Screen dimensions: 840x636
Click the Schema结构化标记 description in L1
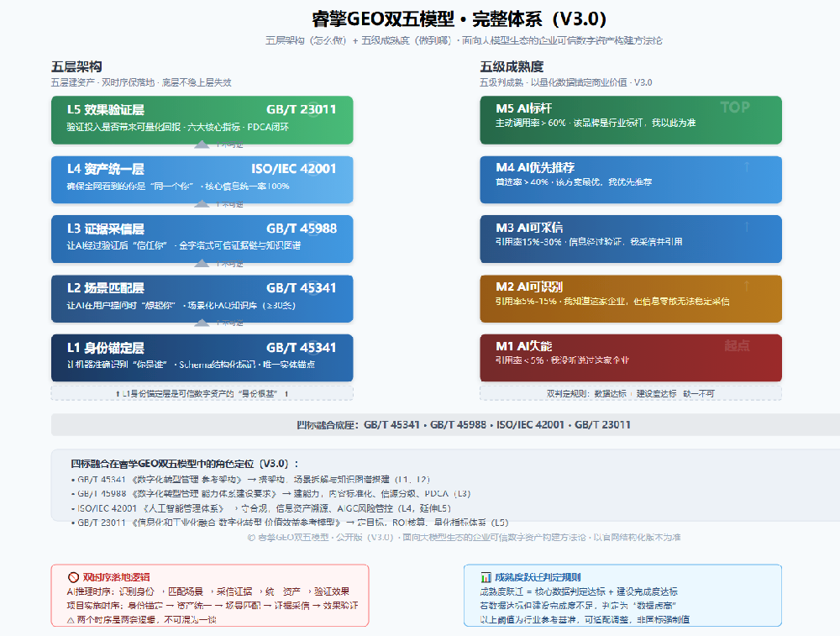click(191, 365)
